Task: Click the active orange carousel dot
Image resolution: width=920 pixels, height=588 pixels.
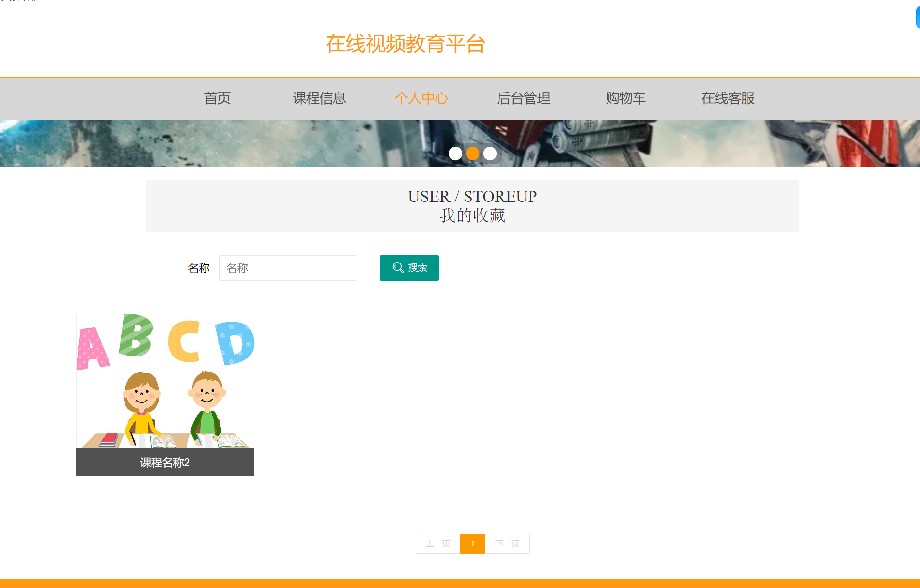Action: [x=472, y=154]
